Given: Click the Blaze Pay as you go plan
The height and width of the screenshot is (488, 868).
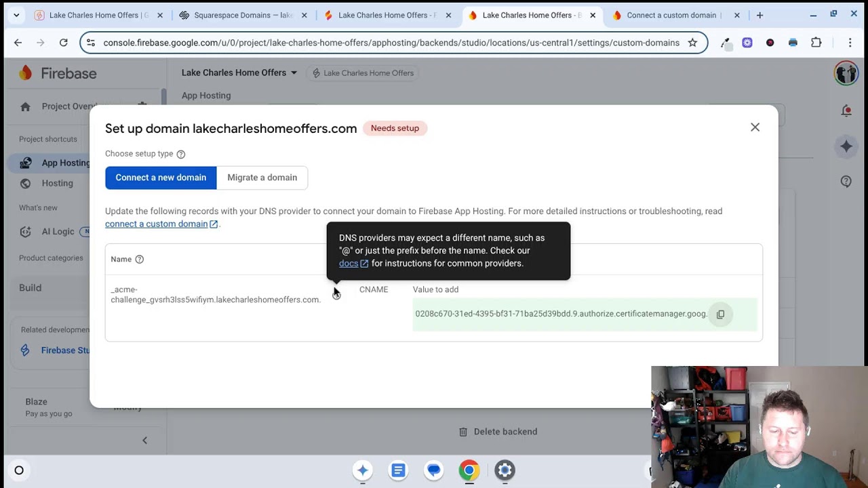Looking at the screenshot, I should coord(49,407).
